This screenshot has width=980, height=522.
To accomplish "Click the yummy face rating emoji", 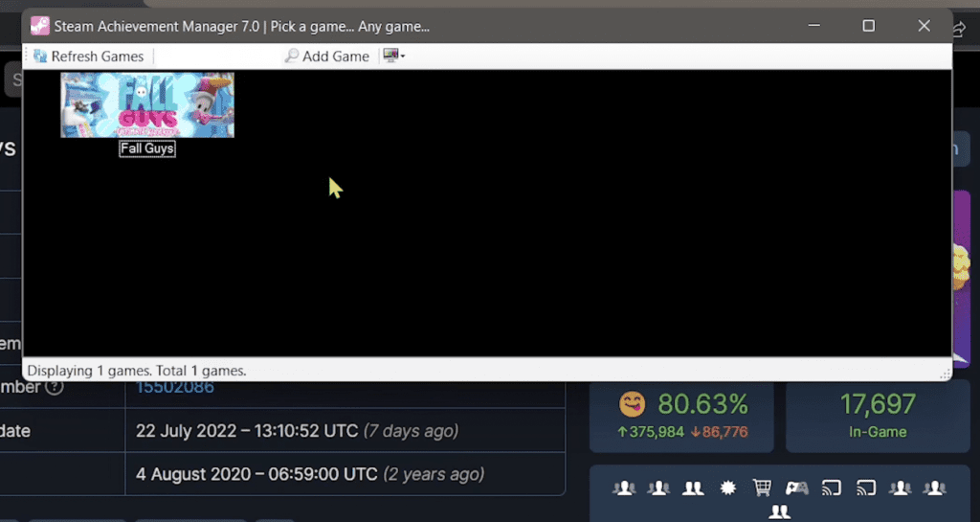I will [633, 404].
